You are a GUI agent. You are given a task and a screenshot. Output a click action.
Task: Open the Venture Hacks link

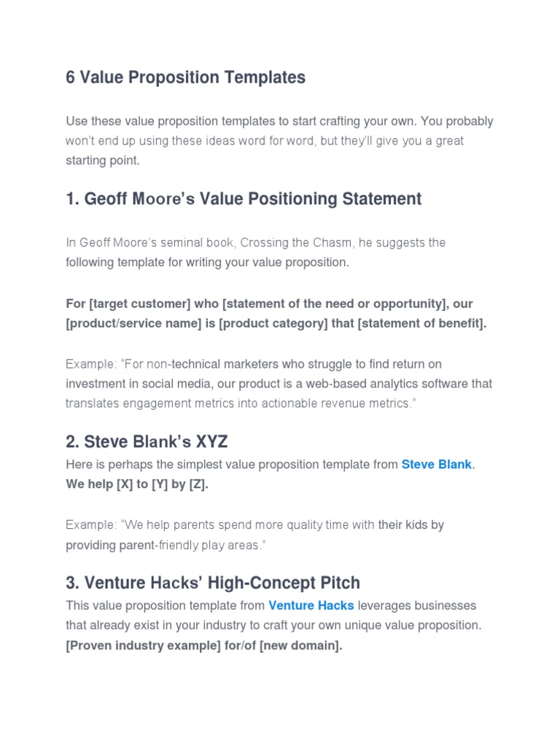click(x=311, y=605)
